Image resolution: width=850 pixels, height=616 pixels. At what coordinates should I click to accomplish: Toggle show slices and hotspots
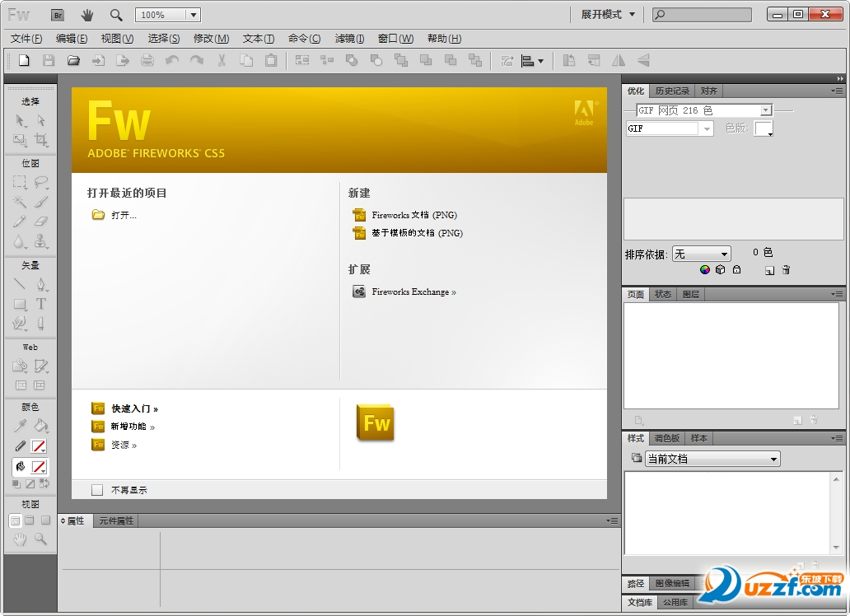pyautogui.click(x=40, y=385)
